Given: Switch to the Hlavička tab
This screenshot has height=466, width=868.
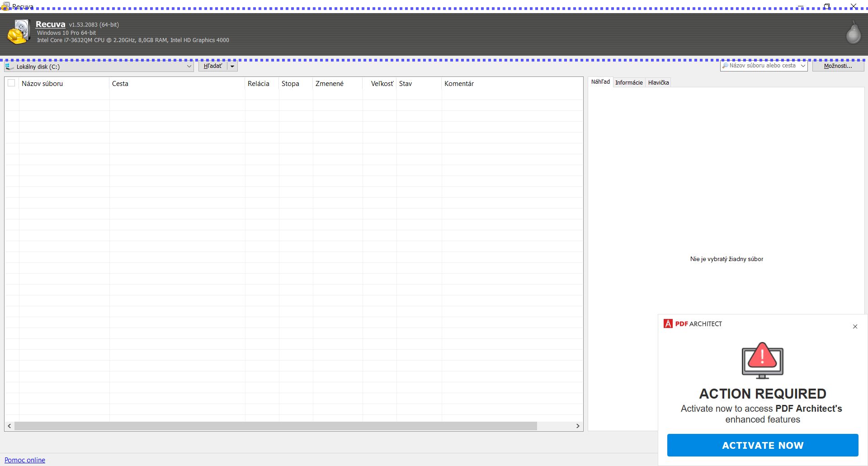Looking at the screenshot, I should click(x=658, y=82).
